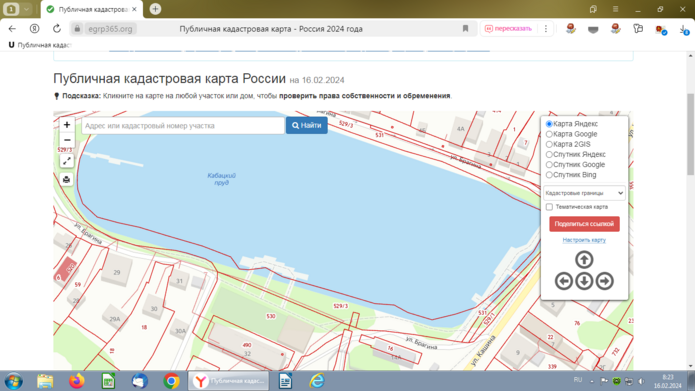The height and width of the screenshot is (391, 695).
Task: Open the Thunderbird mail app on taskbar
Action: click(x=140, y=381)
